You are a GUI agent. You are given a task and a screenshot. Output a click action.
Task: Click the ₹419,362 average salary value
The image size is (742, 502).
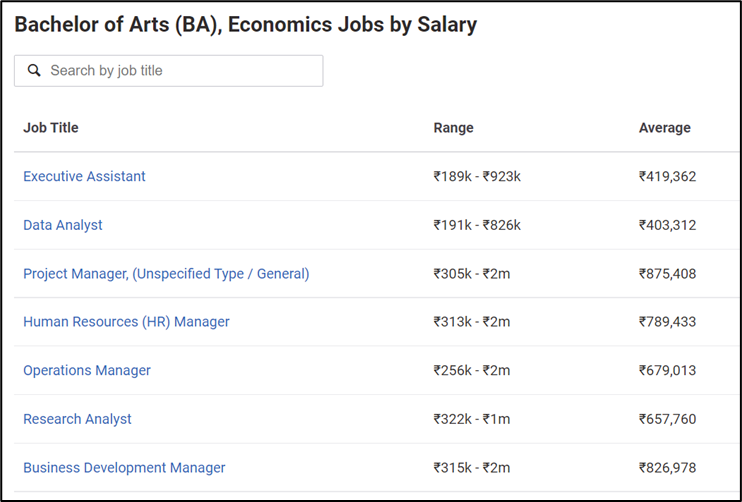click(667, 176)
